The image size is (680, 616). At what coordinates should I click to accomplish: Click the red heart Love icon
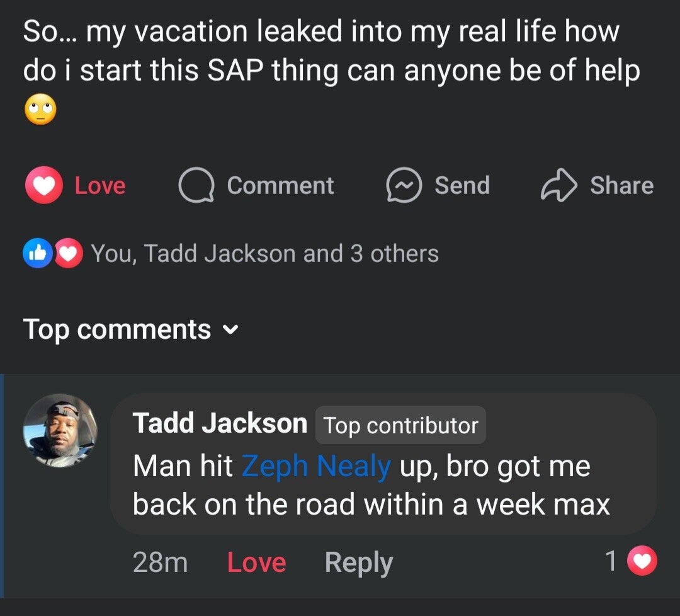[x=44, y=186]
